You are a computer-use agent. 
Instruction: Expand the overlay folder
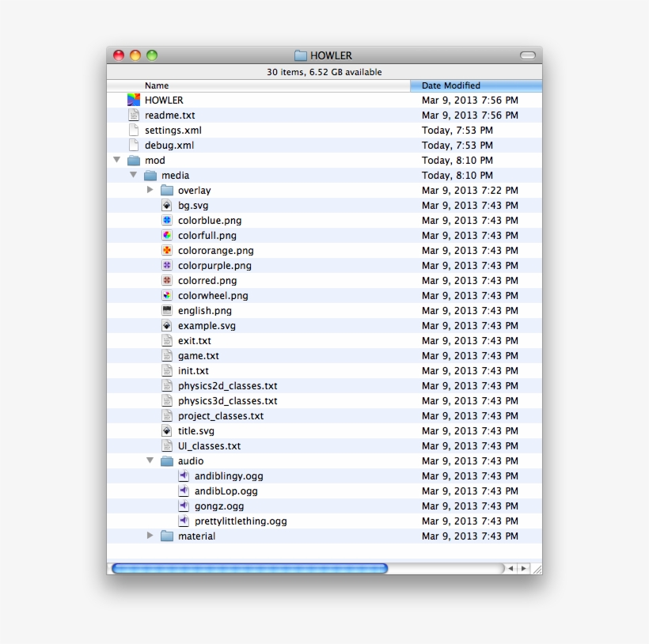[150, 191]
